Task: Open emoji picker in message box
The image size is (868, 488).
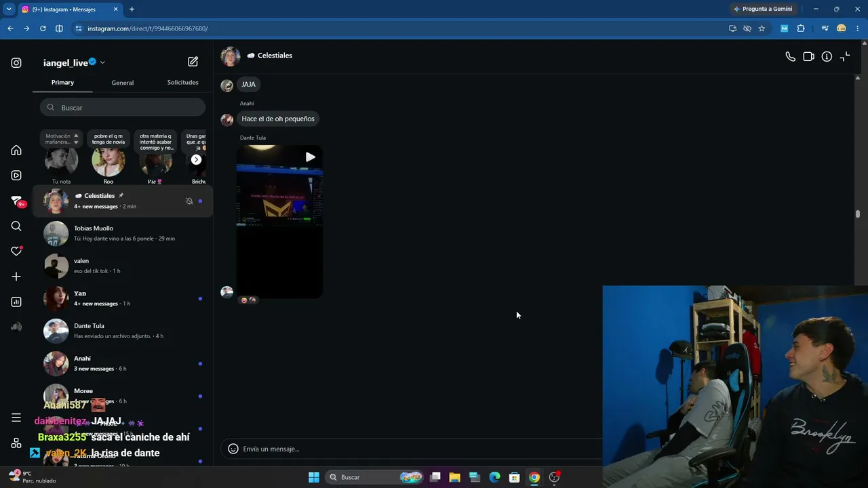Action: tap(233, 449)
